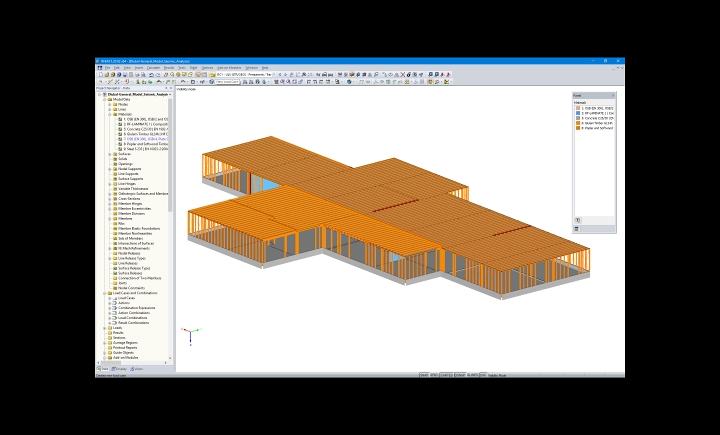720x435 pixels.
Task: Click the navigator vertical scrollbar
Action: click(x=170, y=155)
